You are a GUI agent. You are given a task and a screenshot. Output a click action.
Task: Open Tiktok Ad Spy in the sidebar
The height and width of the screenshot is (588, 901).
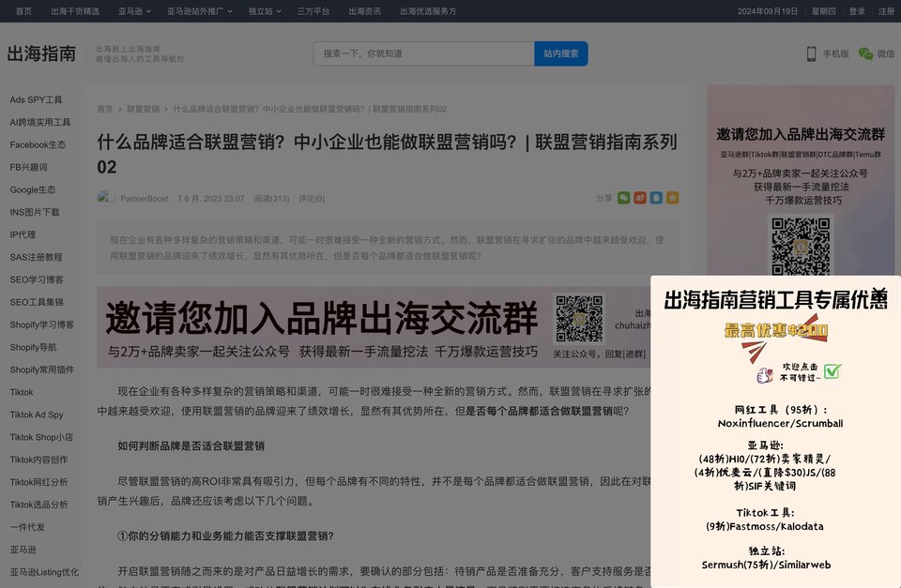pos(37,415)
